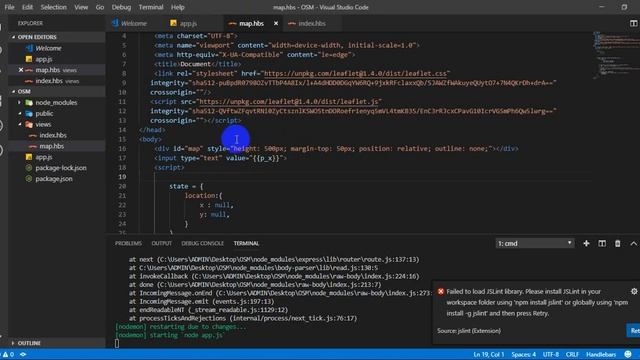Create a new terminal with plus icon
The width and height of the screenshot is (640, 360).
tap(586, 243)
